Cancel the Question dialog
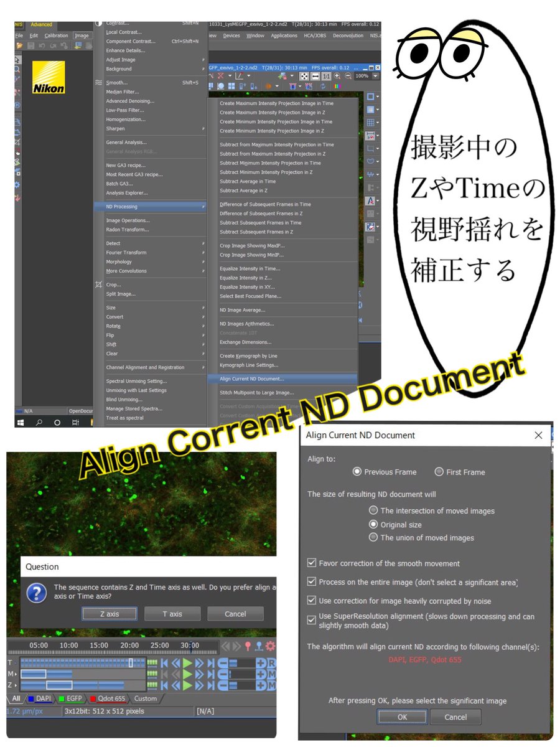 235,614
